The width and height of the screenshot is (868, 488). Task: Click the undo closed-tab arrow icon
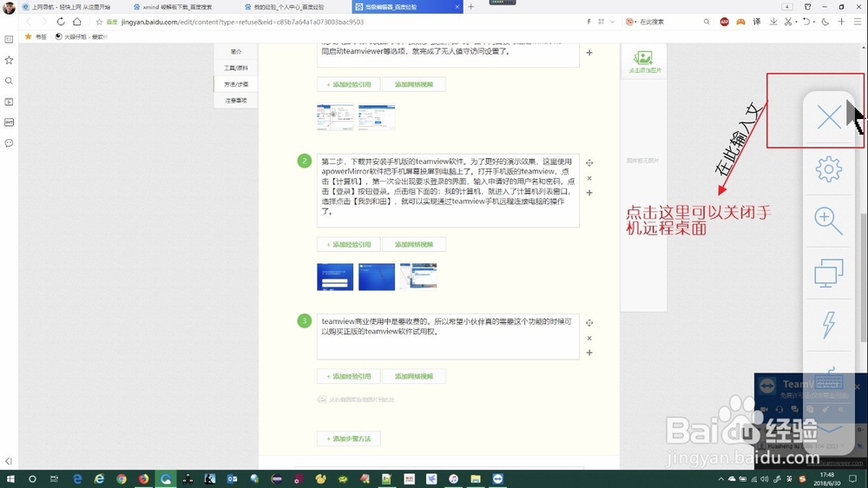tap(806, 22)
